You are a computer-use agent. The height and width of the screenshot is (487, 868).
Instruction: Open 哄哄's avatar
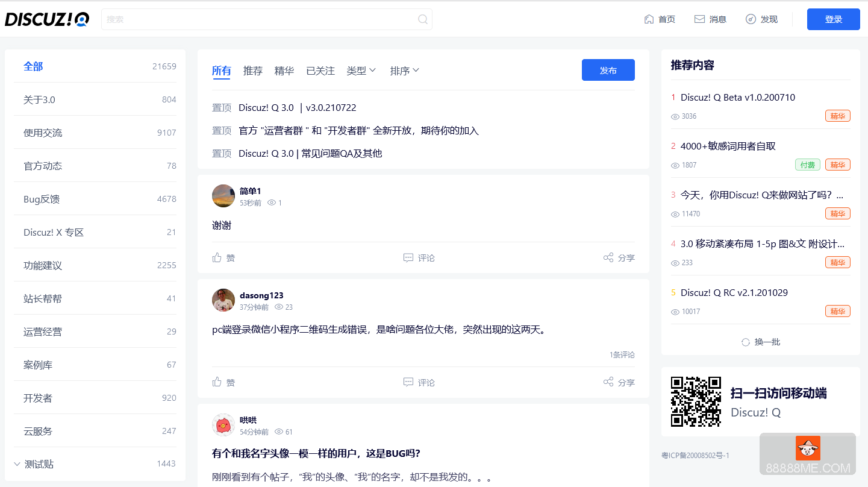pos(223,425)
